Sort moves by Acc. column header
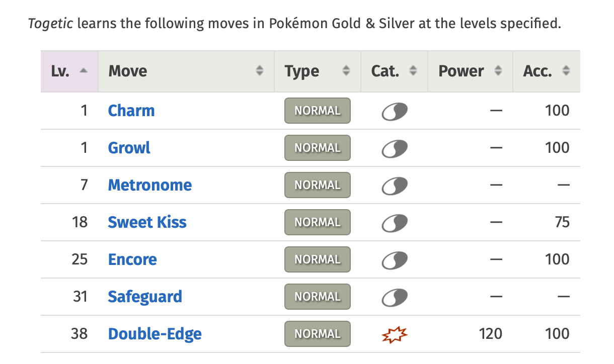Screen dimensions: 614x364 pyautogui.click(x=546, y=71)
